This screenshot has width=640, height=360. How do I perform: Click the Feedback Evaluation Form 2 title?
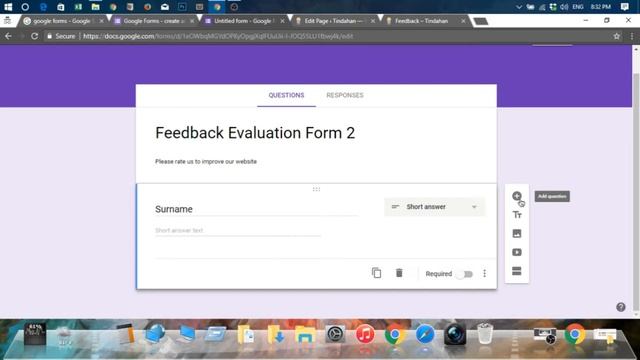[x=255, y=133]
